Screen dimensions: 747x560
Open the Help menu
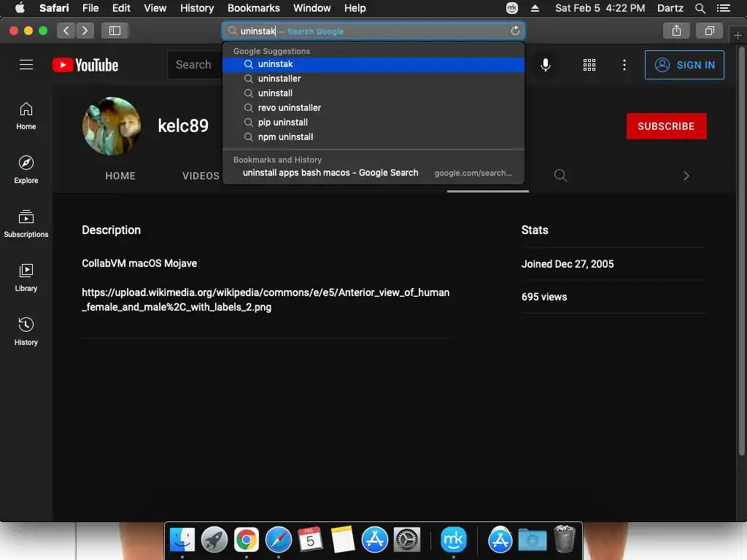(355, 8)
